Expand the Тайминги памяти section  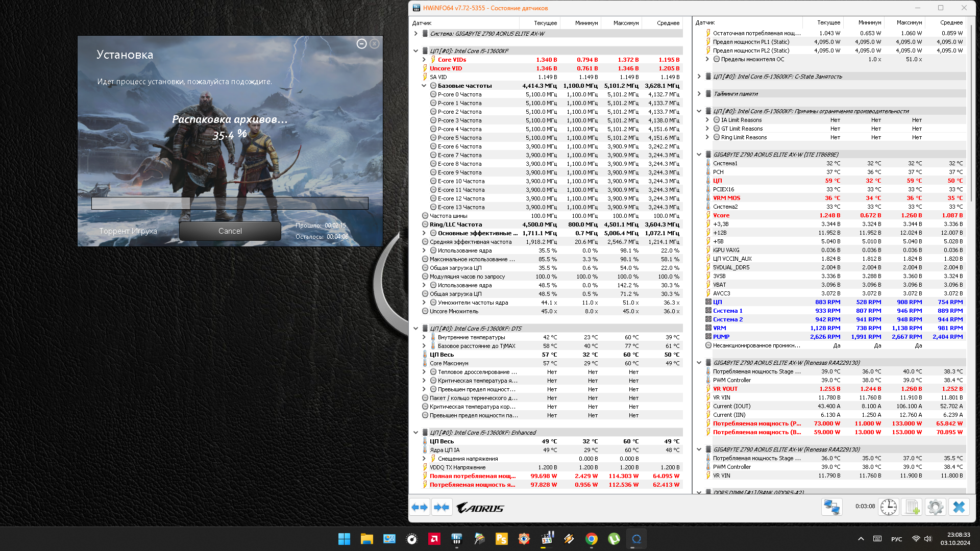[699, 94]
